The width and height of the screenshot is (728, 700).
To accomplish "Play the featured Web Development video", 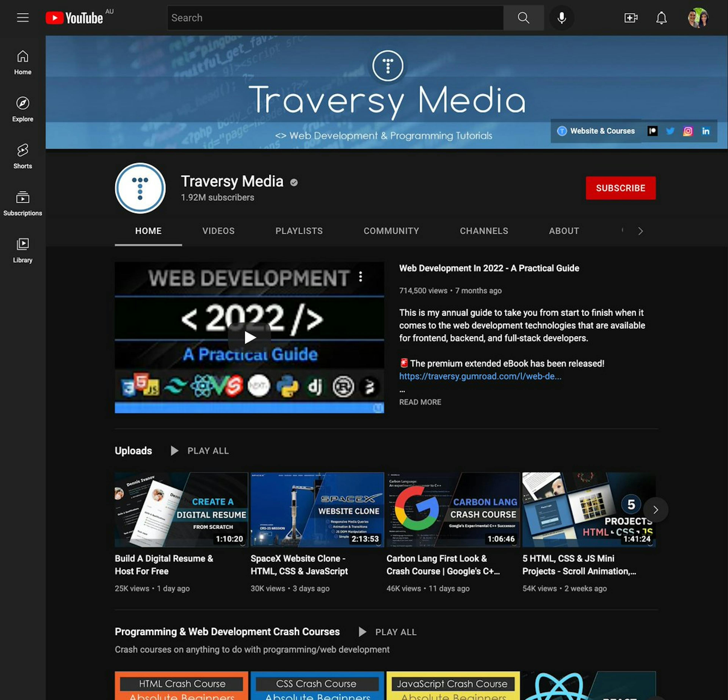I will (x=249, y=337).
